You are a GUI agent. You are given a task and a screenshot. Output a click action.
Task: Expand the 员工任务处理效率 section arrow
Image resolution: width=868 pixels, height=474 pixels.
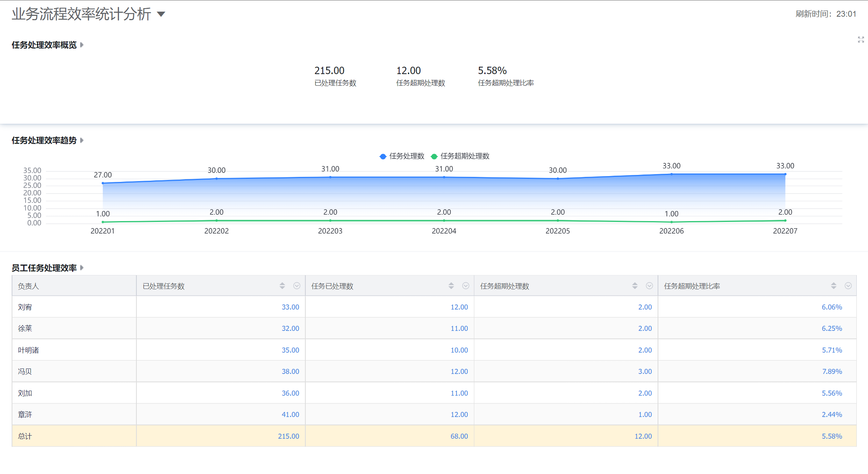pyautogui.click(x=82, y=268)
